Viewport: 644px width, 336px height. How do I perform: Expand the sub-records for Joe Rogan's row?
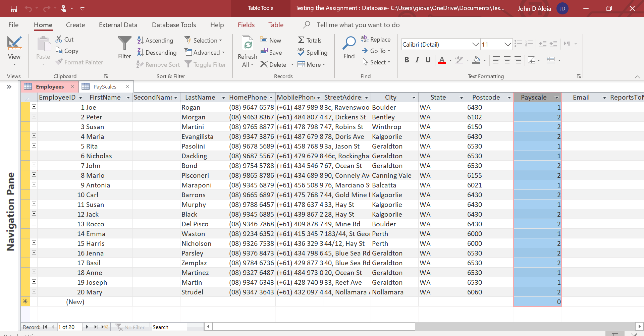(34, 107)
